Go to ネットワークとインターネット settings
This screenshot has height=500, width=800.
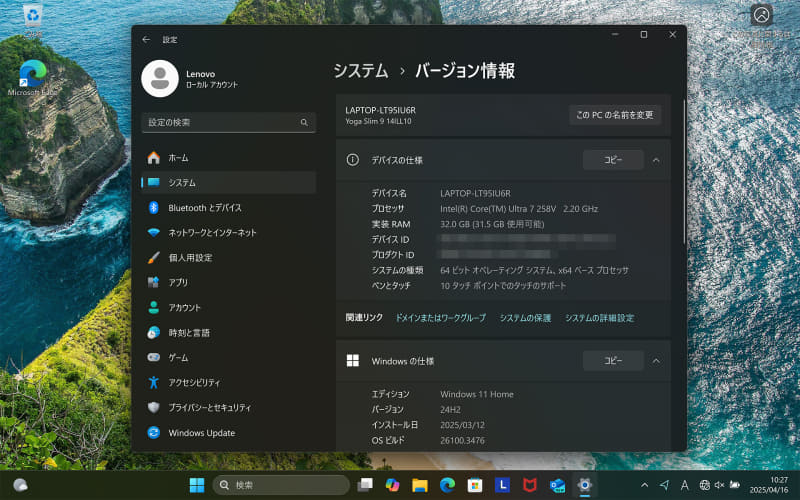click(x=229, y=233)
